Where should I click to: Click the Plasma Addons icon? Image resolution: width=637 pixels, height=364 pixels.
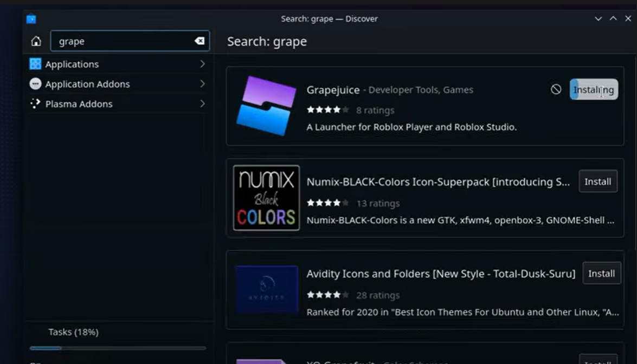pos(35,103)
